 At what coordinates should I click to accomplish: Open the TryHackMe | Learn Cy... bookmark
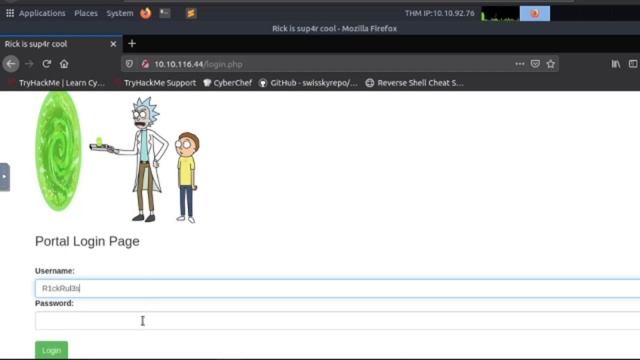56,83
